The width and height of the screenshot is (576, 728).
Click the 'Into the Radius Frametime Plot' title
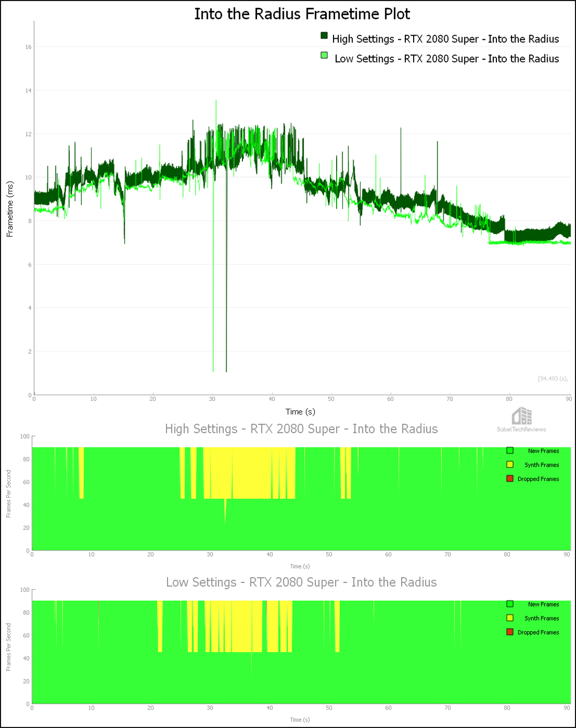tap(302, 14)
